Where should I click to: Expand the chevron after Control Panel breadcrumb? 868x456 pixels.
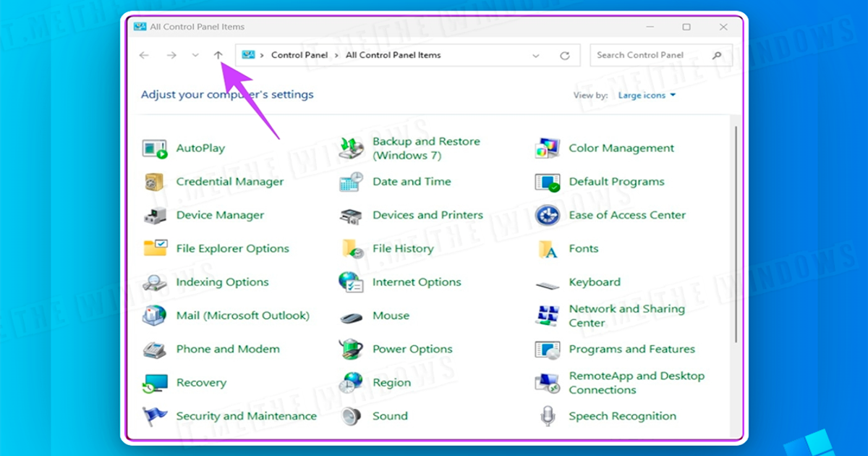337,56
